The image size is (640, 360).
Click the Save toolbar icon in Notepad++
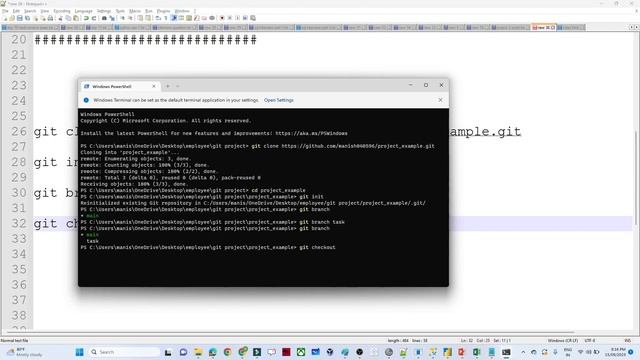(x=19, y=18)
